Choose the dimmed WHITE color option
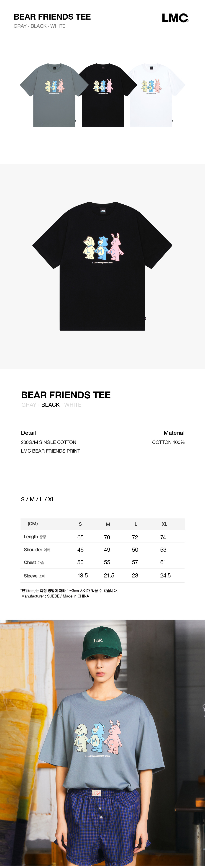The width and height of the screenshot is (205, 868). [x=73, y=405]
